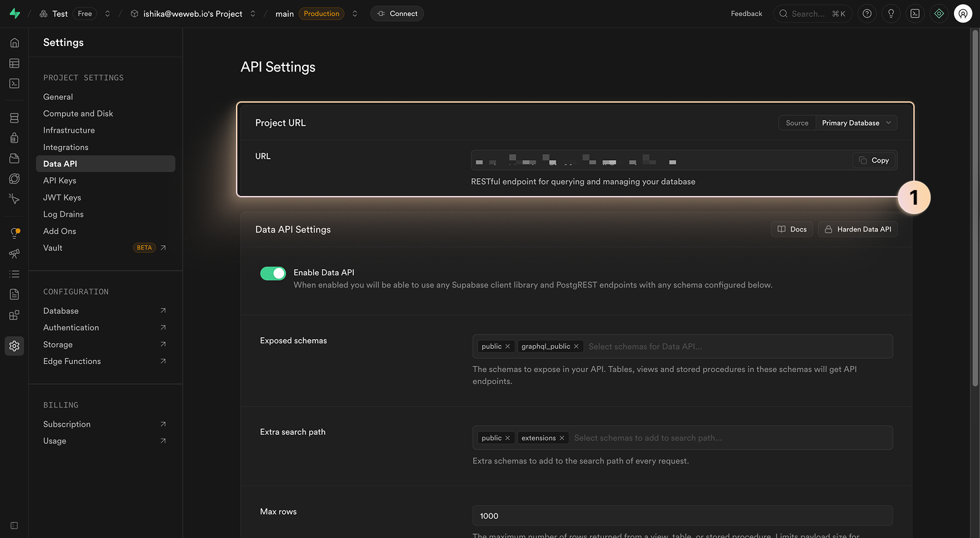Open the Logs list icon in the sidebar
Screen dimensions: 980x538
pyautogui.click(x=14, y=273)
